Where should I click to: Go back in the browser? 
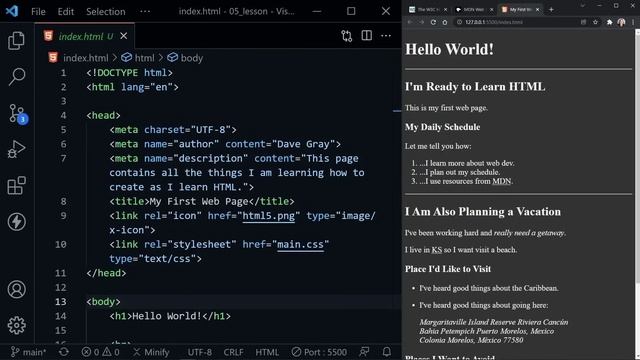[x=410, y=22]
